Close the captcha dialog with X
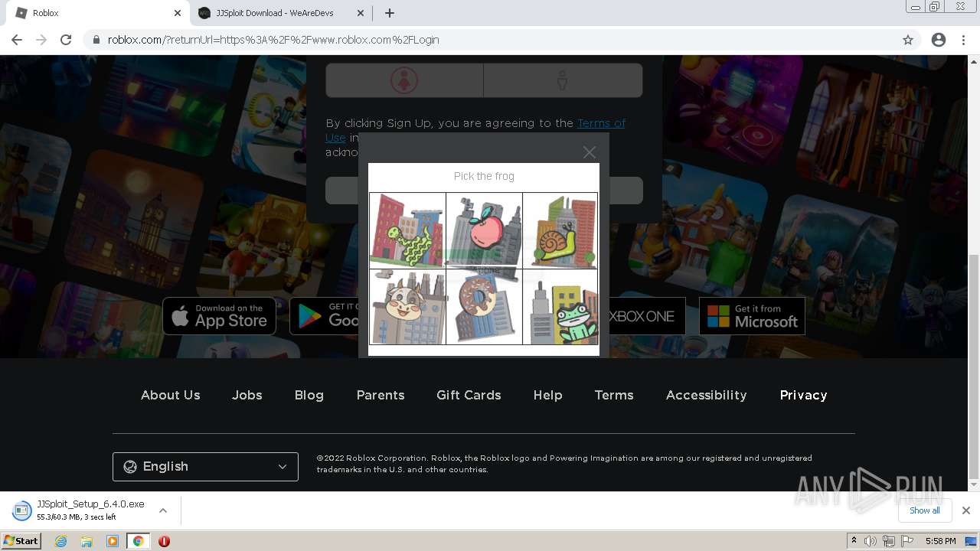 (589, 152)
